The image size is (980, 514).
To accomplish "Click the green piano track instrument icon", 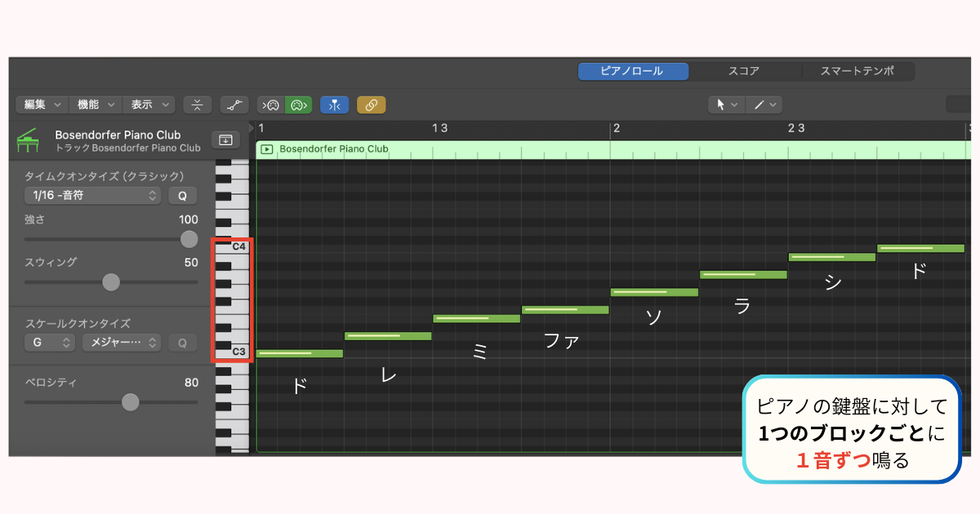I will [x=29, y=140].
